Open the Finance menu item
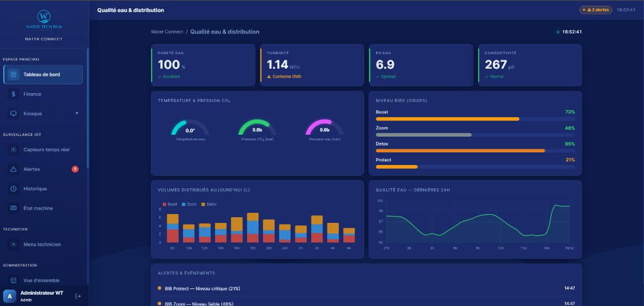 43,94
